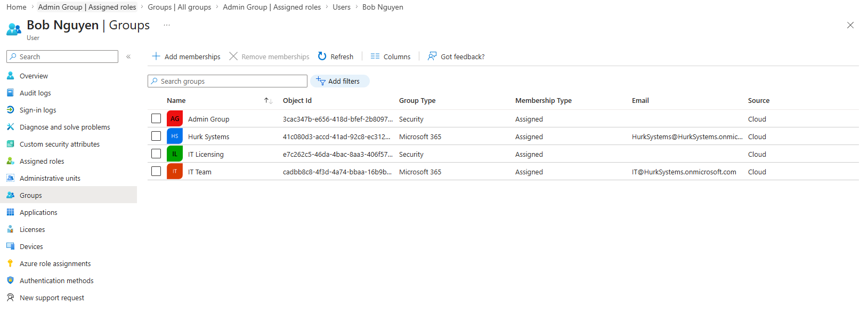This screenshot has width=868, height=313.
Task: Click the Object Id column header
Action: point(297,100)
